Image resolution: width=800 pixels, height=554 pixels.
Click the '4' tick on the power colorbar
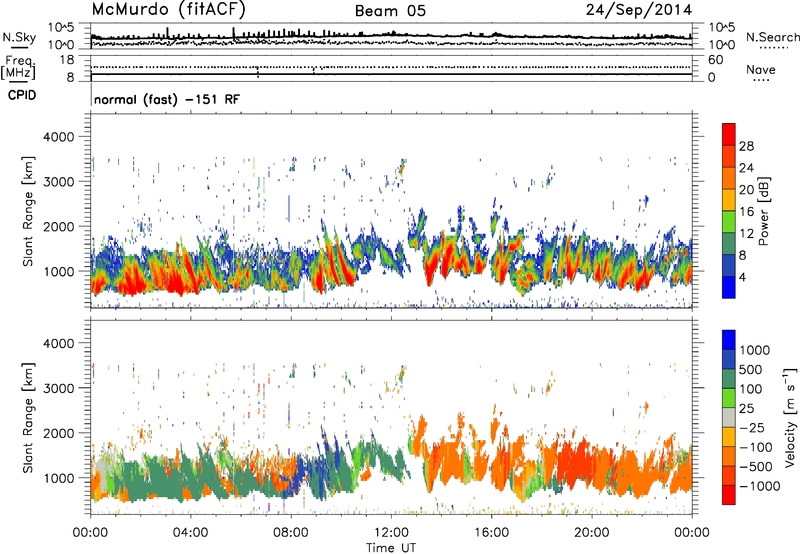742,277
